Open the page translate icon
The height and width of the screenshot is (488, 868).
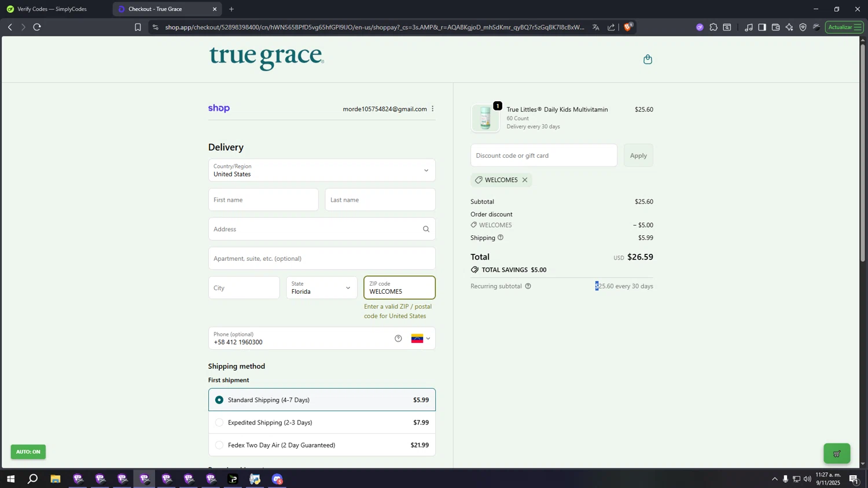pyautogui.click(x=595, y=27)
